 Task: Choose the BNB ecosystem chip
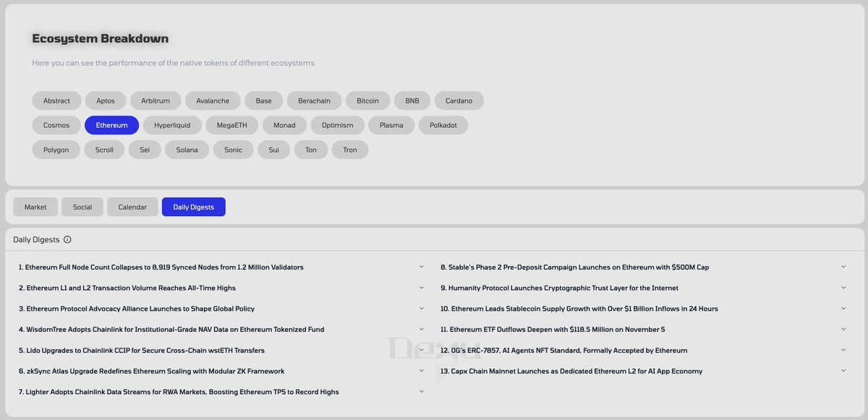(x=412, y=100)
